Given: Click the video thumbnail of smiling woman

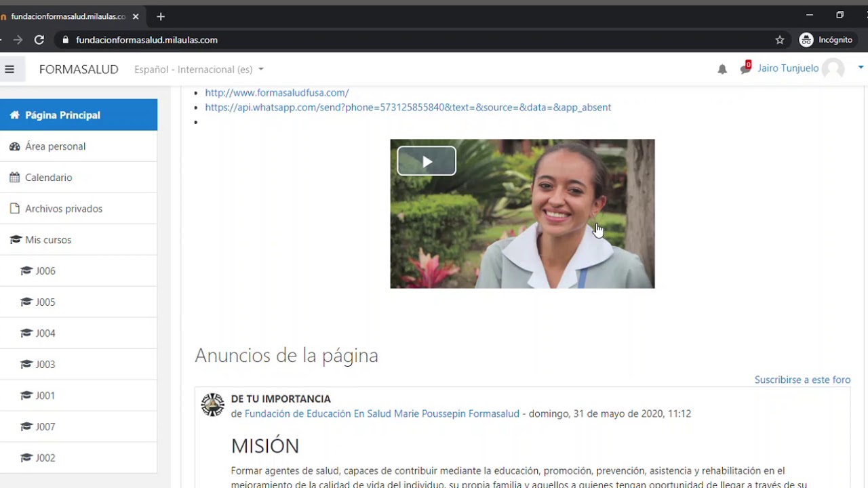Looking at the screenshot, I should 522,214.
